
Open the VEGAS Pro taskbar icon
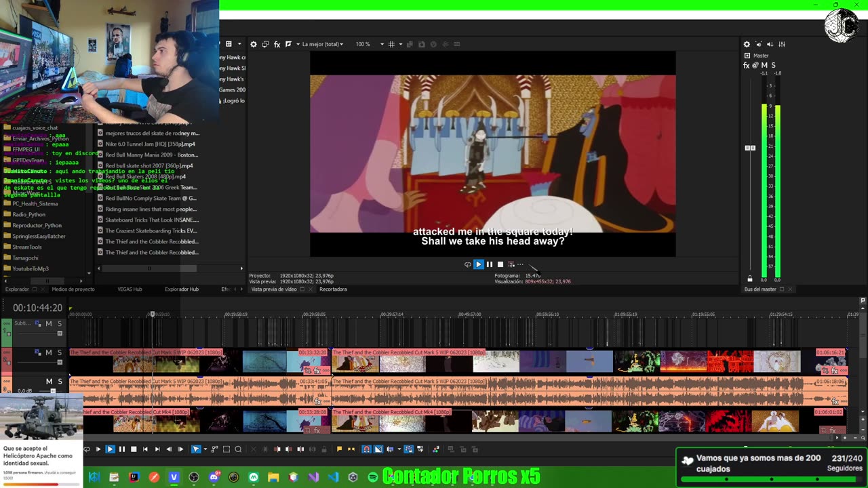(x=174, y=477)
